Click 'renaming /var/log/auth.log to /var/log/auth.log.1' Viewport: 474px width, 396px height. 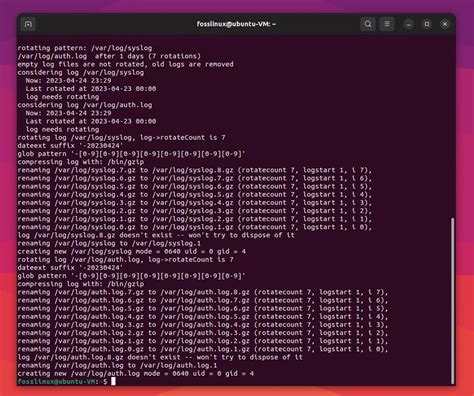click(117, 365)
